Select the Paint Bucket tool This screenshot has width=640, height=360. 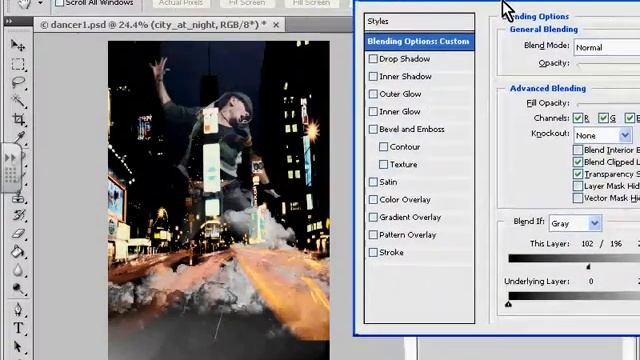[18, 251]
